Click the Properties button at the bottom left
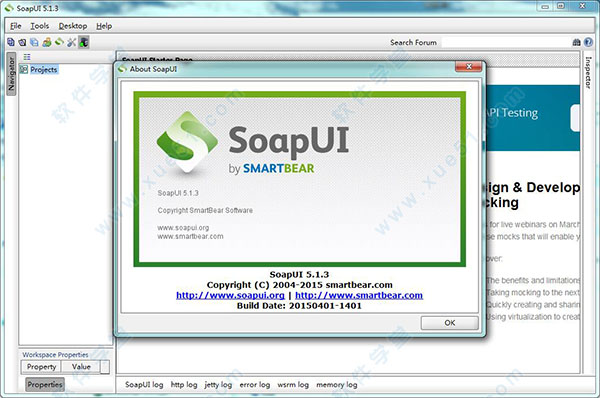Screen dimensions: 600x398 [x=45, y=384]
